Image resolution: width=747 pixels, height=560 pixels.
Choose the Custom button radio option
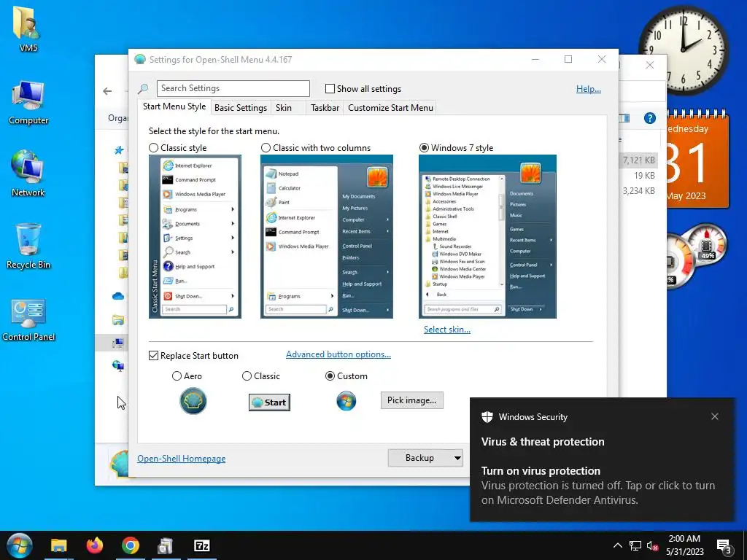(330, 376)
